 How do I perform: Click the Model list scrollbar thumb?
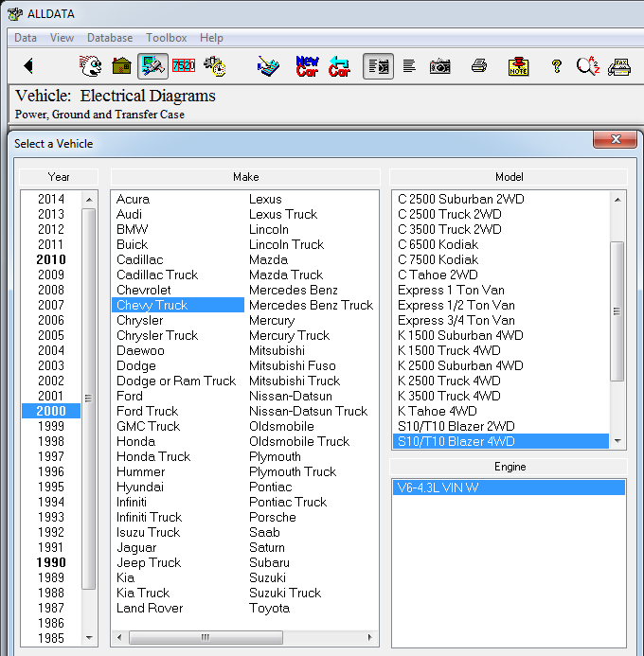[617, 311]
